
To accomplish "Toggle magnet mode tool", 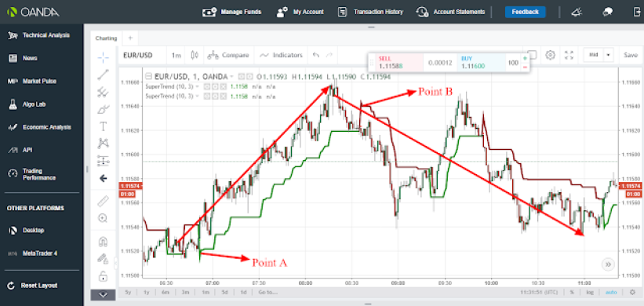I will pyautogui.click(x=103, y=242).
